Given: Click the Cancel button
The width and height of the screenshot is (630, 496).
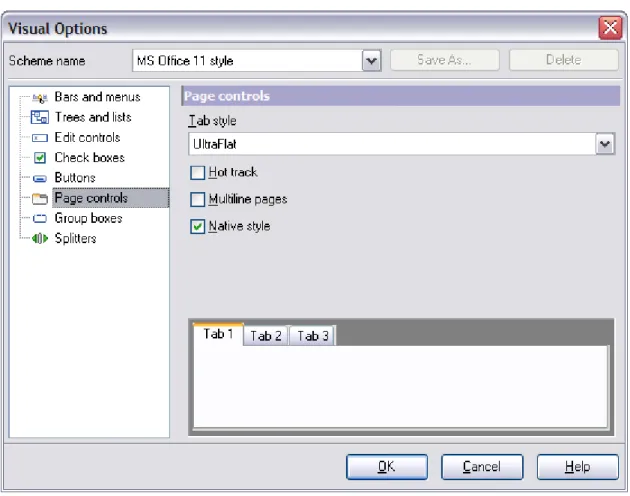Looking at the screenshot, I should click(482, 467).
